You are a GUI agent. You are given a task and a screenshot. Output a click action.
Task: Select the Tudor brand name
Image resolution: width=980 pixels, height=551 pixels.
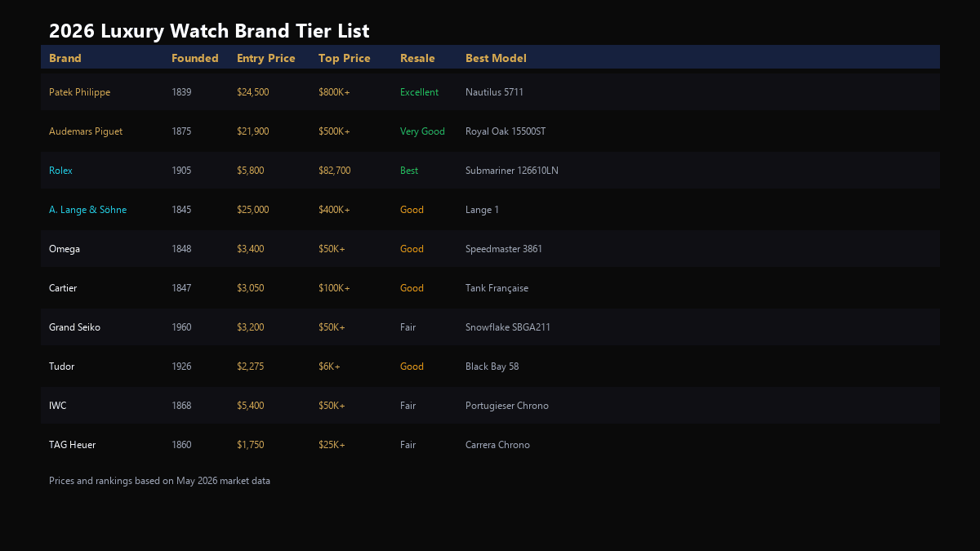click(61, 367)
